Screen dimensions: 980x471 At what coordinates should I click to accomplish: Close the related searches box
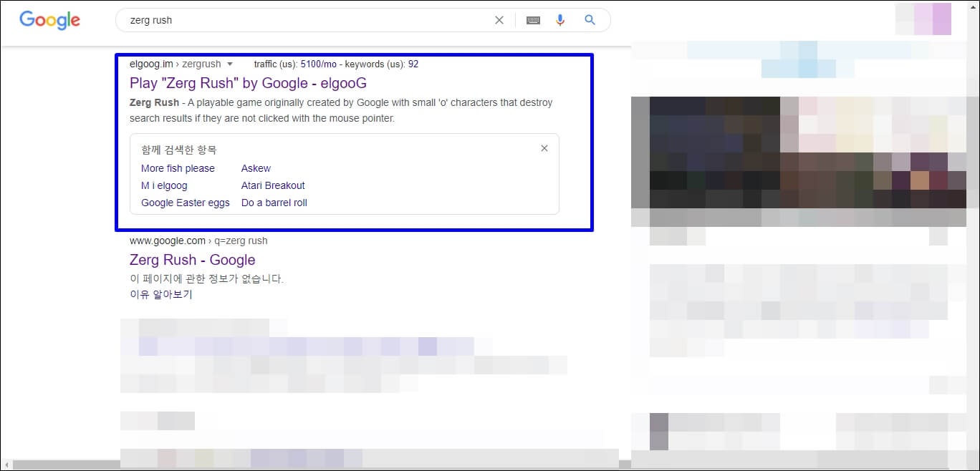click(x=544, y=148)
